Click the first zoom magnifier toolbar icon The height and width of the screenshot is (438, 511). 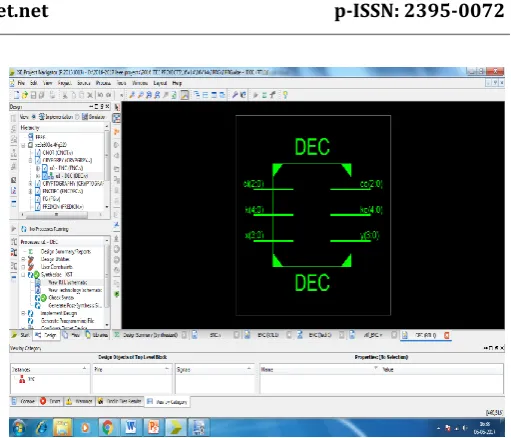pyautogui.click(x=132, y=95)
